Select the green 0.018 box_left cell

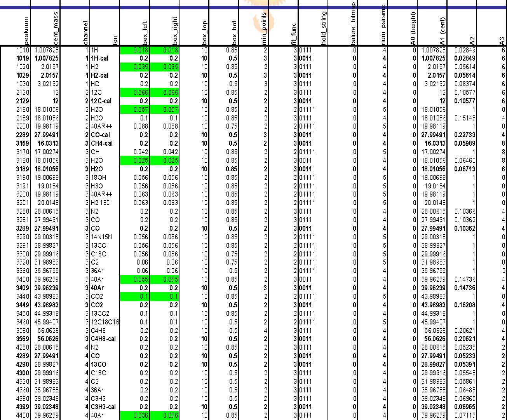click(x=134, y=50)
